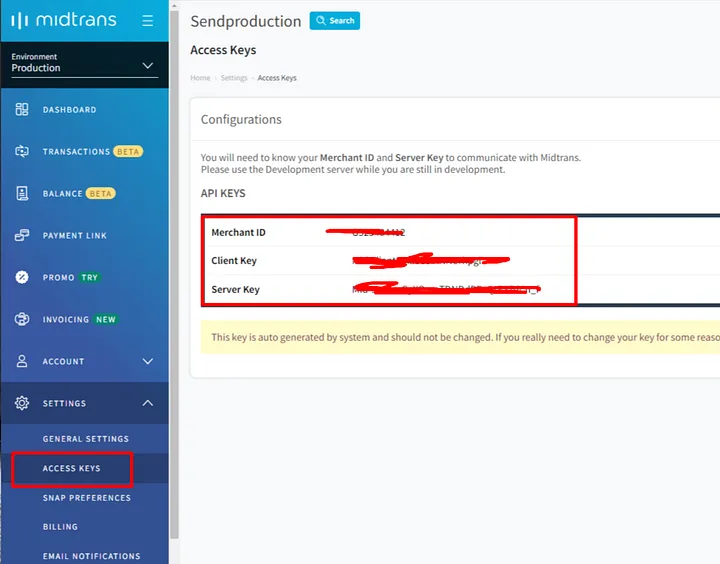Screen dimensions: 720x564
Task: Click the Configurations panel heading
Action: 241,119
